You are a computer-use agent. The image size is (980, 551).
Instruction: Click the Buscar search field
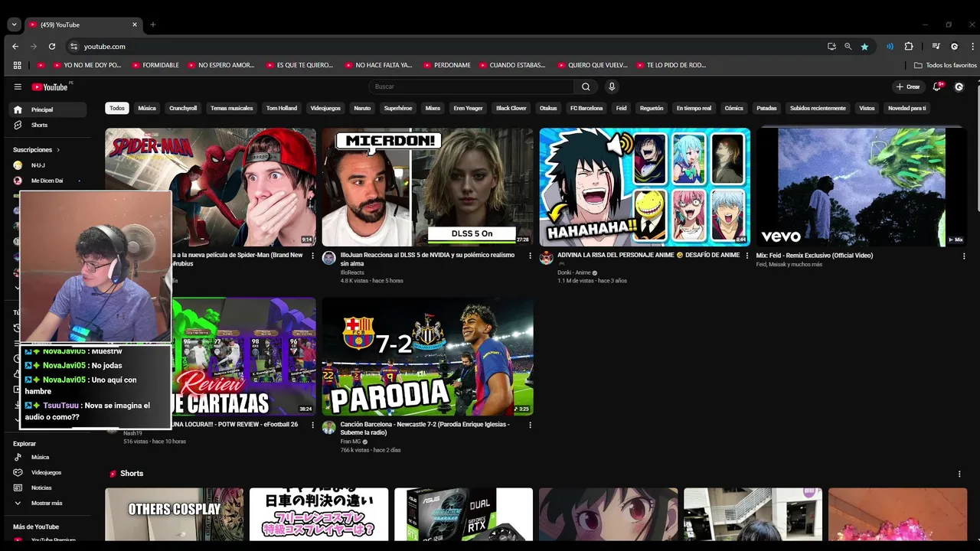pos(472,86)
